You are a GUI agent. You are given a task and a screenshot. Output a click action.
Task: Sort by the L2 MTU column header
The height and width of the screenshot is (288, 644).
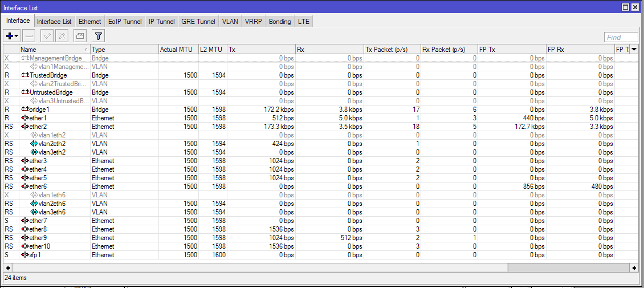(213, 50)
